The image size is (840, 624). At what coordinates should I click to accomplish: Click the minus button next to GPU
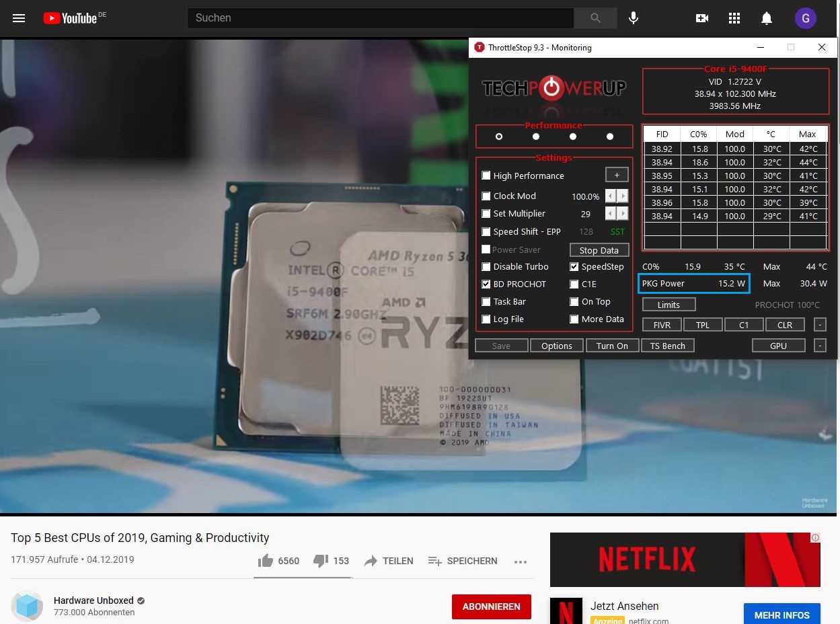coord(820,346)
